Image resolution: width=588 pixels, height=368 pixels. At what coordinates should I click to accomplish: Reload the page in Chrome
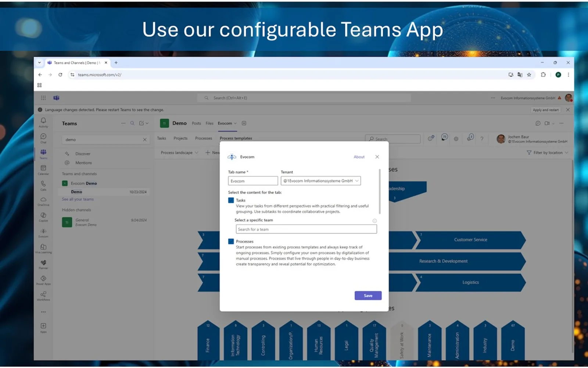[x=60, y=75]
